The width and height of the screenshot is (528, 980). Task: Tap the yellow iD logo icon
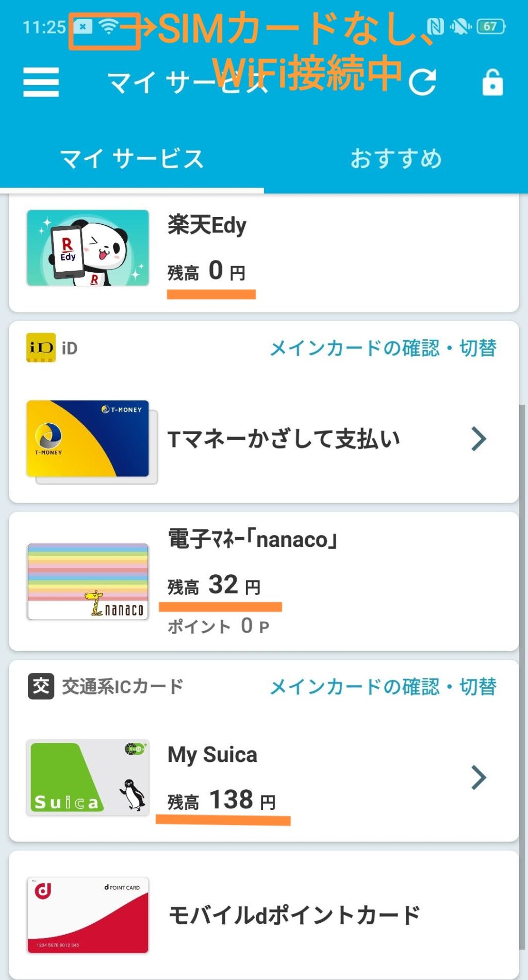[x=41, y=348]
